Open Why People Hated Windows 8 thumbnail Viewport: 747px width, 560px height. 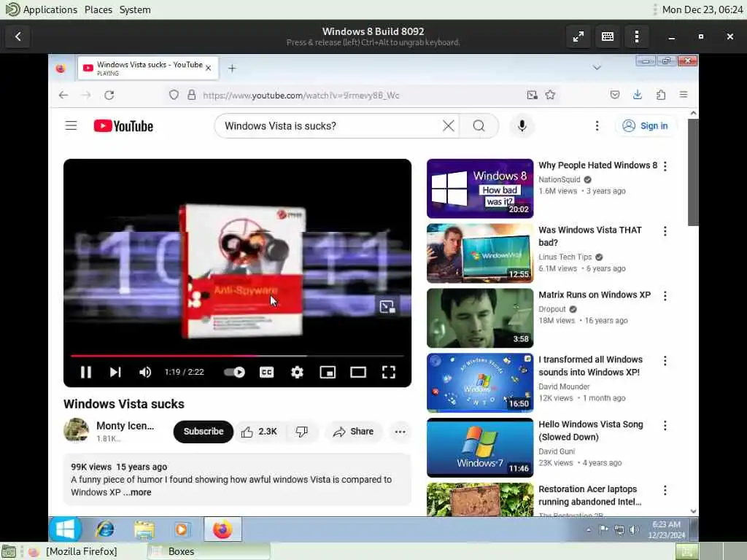[x=480, y=189]
